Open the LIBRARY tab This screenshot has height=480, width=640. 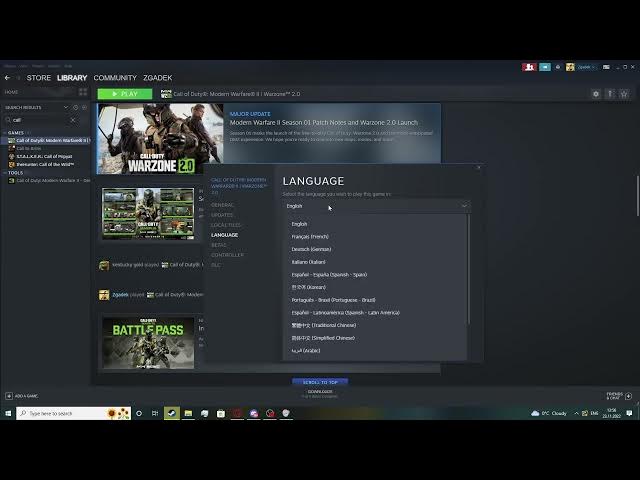[x=72, y=78]
